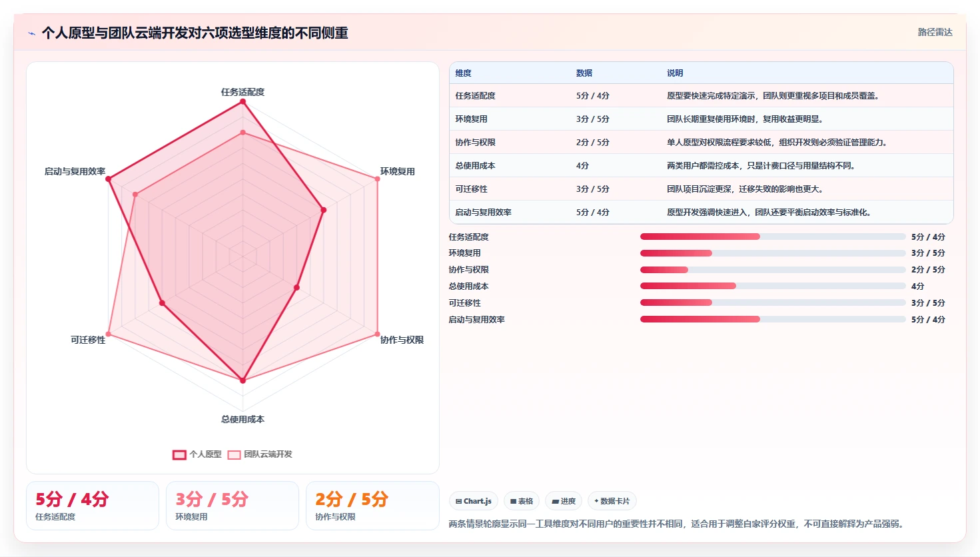Image resolution: width=980 pixels, height=557 pixels.
Task: Click the 团队云端开发 data point on 环境复用 axis
Action: coord(378,179)
